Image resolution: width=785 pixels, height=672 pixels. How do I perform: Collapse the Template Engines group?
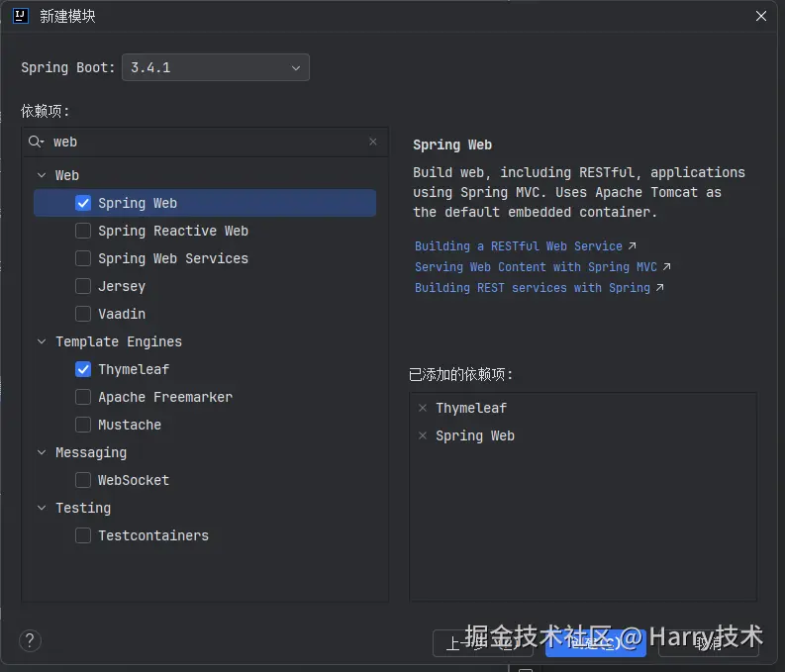[x=42, y=341]
